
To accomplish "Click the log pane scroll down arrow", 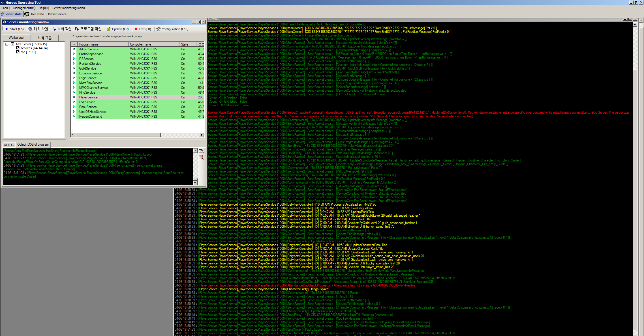I will click(x=195, y=182).
